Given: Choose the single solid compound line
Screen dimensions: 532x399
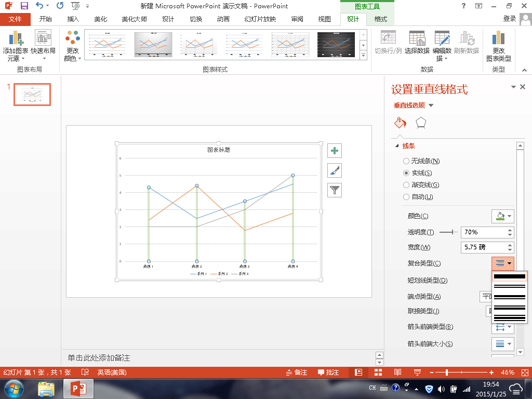Looking at the screenshot, I should point(509,276).
